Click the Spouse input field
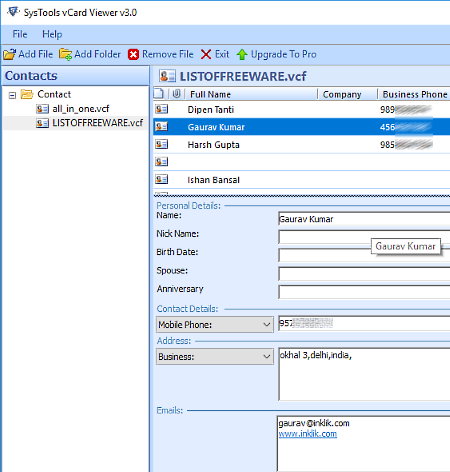450x472 pixels. point(364,274)
